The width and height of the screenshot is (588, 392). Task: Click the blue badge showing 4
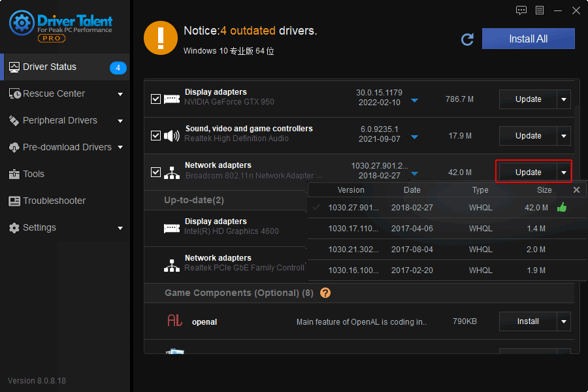(118, 68)
